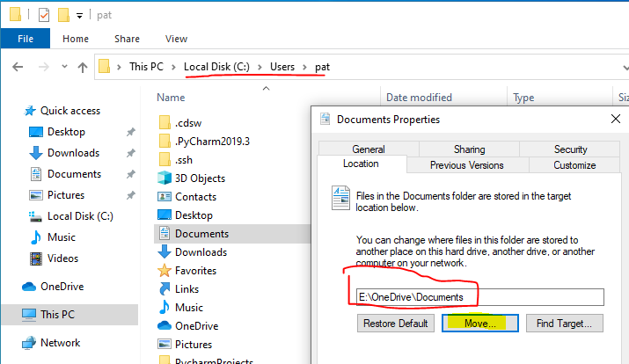Viewport: 629px width, 364px height.
Task: Navigate up one folder level arrow
Action: pyautogui.click(x=82, y=66)
